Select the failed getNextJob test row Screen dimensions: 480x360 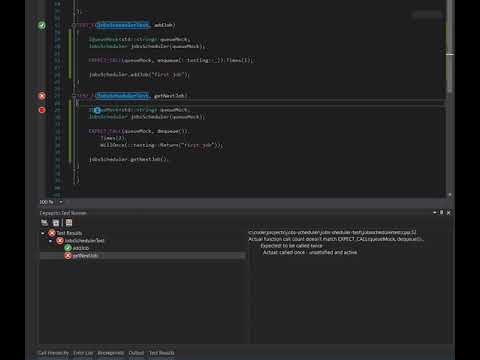tap(143, 256)
